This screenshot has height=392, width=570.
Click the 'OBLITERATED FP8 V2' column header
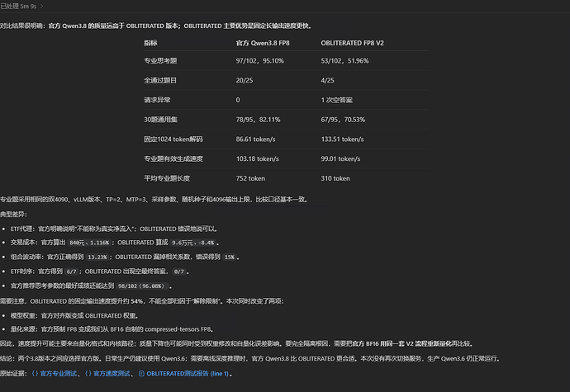[352, 43]
